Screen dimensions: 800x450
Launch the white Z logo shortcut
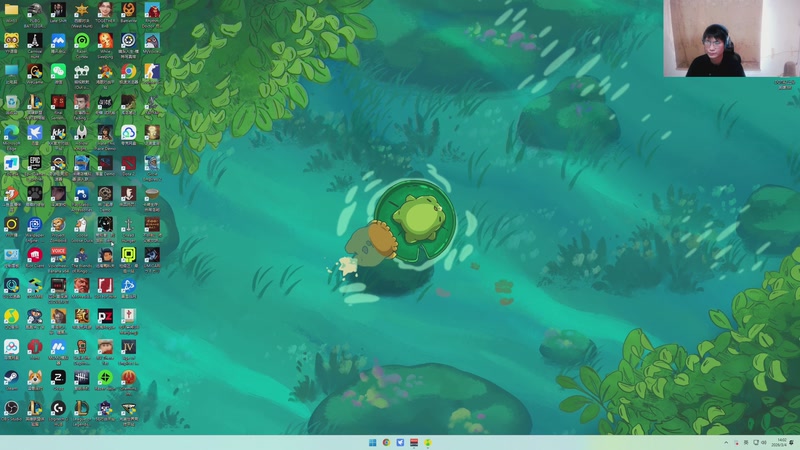click(x=58, y=378)
